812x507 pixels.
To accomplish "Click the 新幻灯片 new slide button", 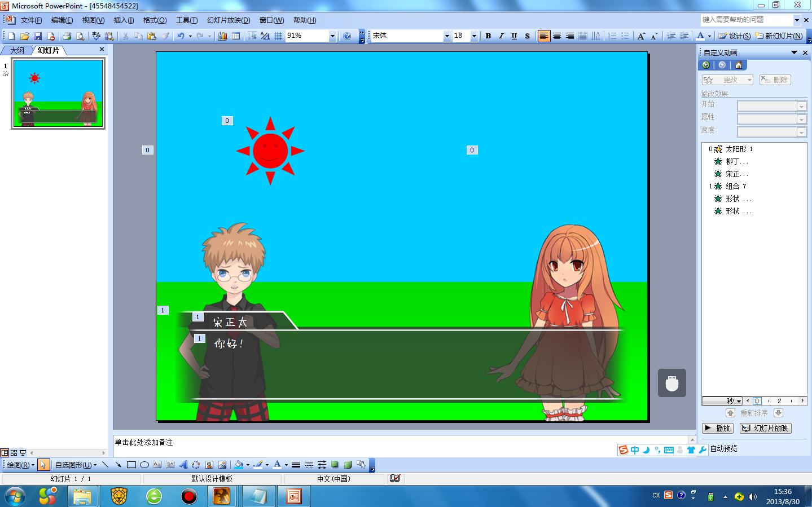I will coord(779,36).
